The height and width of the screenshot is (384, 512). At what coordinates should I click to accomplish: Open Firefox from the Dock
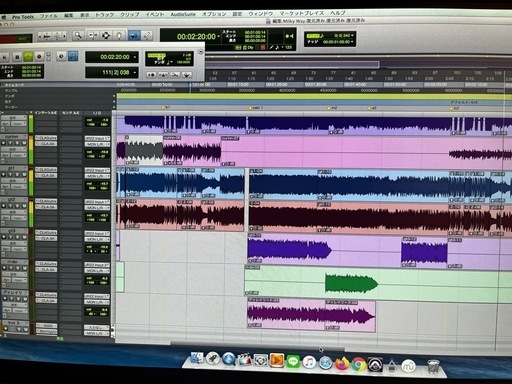coord(342,364)
